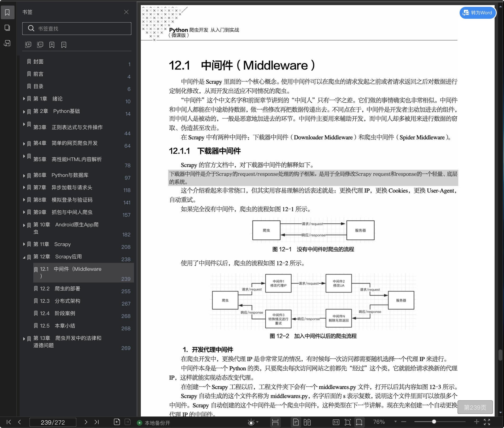The height and width of the screenshot is (428, 504).
Task: Click go forward to next view icon
Action: tap(128, 422)
